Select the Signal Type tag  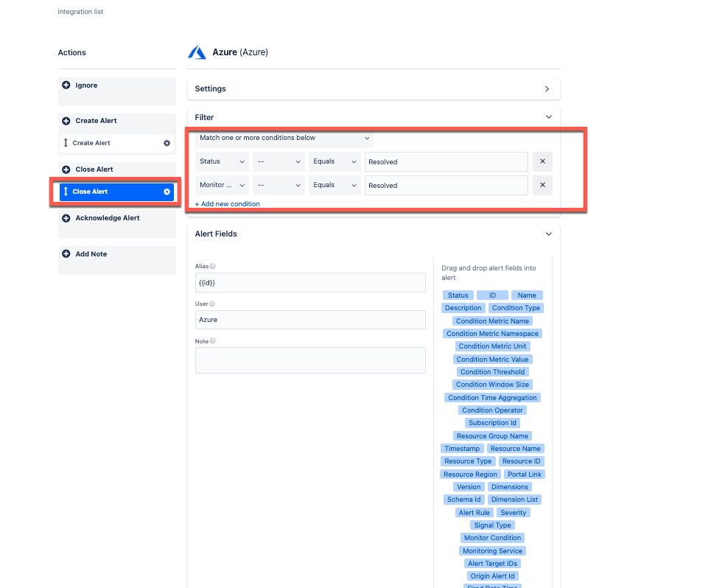point(492,525)
